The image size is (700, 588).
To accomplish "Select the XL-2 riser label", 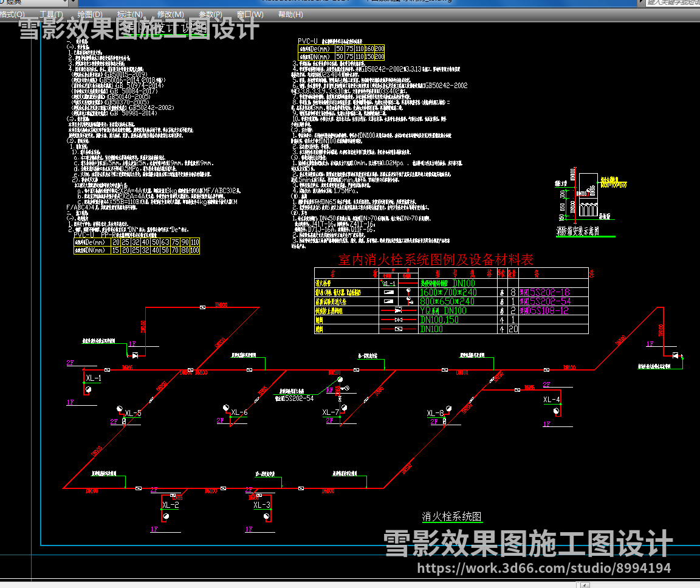I will coord(170,505).
